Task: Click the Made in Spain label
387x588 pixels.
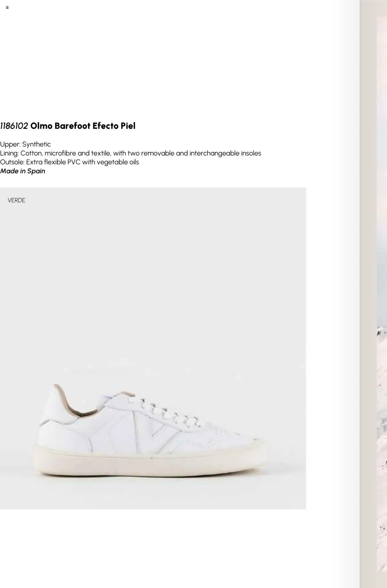Action: 23,171
